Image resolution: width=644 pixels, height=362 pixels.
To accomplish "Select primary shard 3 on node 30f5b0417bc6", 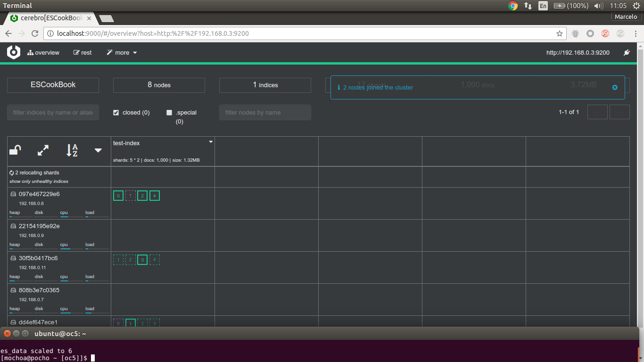I will pyautogui.click(x=142, y=260).
